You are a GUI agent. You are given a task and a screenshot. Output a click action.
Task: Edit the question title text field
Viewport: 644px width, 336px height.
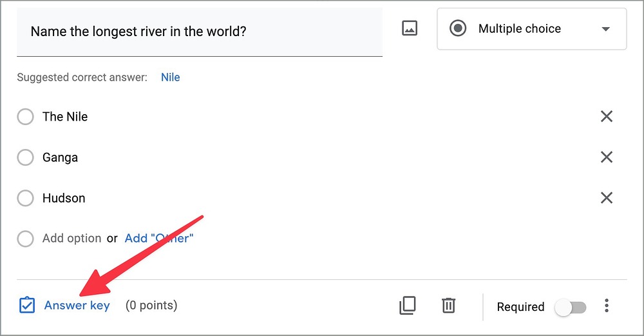tap(198, 32)
